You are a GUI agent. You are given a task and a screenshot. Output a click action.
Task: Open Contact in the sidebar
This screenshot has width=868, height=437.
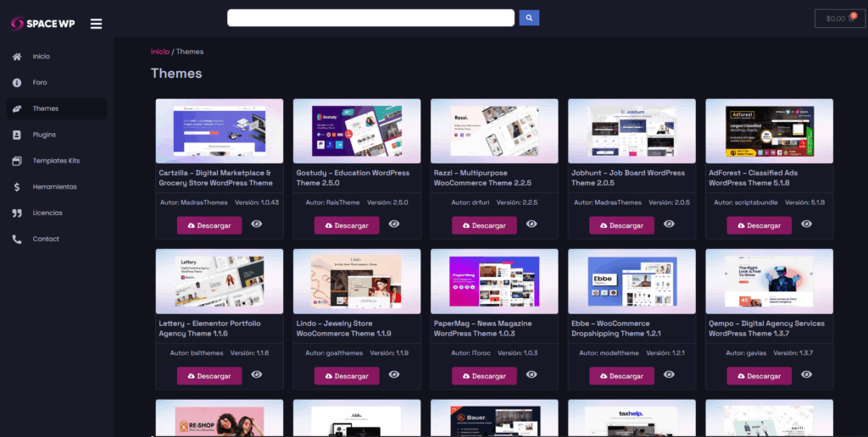point(46,239)
